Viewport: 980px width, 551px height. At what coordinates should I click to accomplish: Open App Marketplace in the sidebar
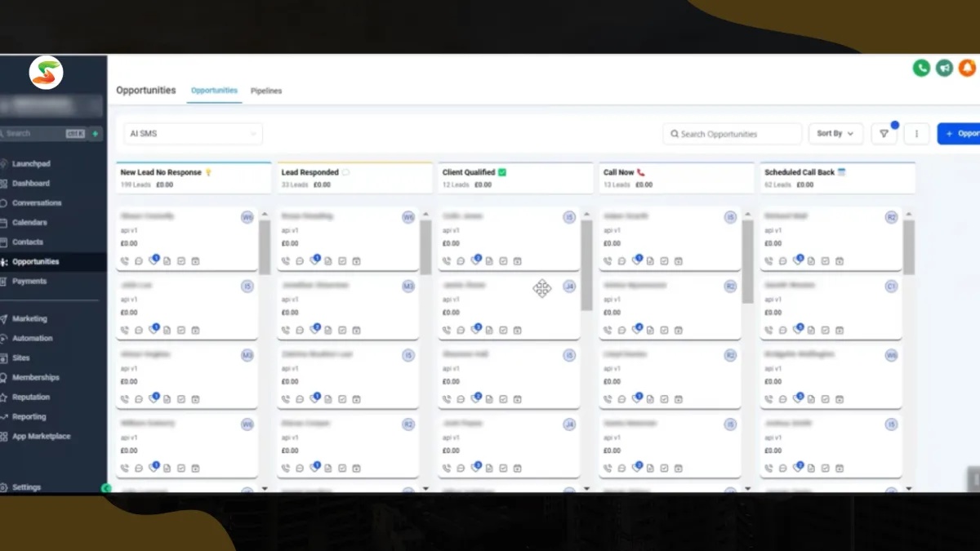tap(41, 437)
